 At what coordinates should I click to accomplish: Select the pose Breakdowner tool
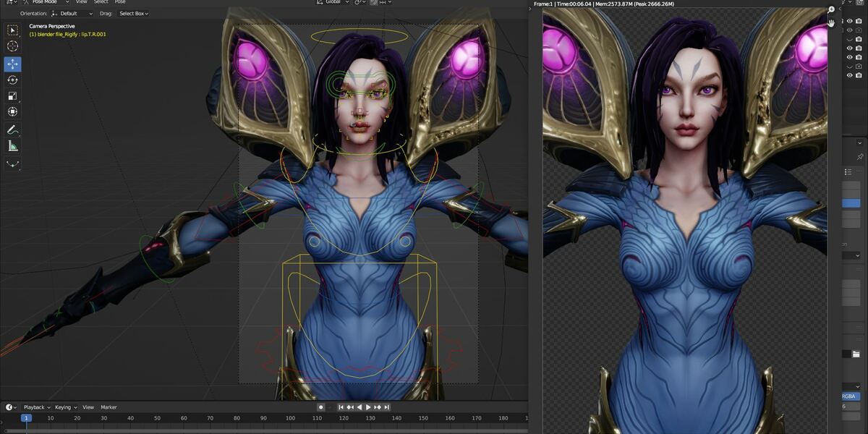tap(12, 164)
